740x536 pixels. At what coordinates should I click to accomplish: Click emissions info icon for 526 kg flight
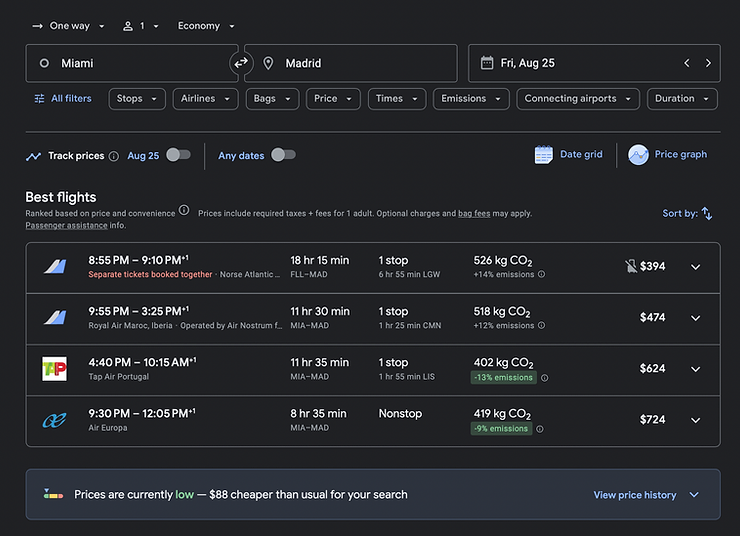tap(541, 274)
